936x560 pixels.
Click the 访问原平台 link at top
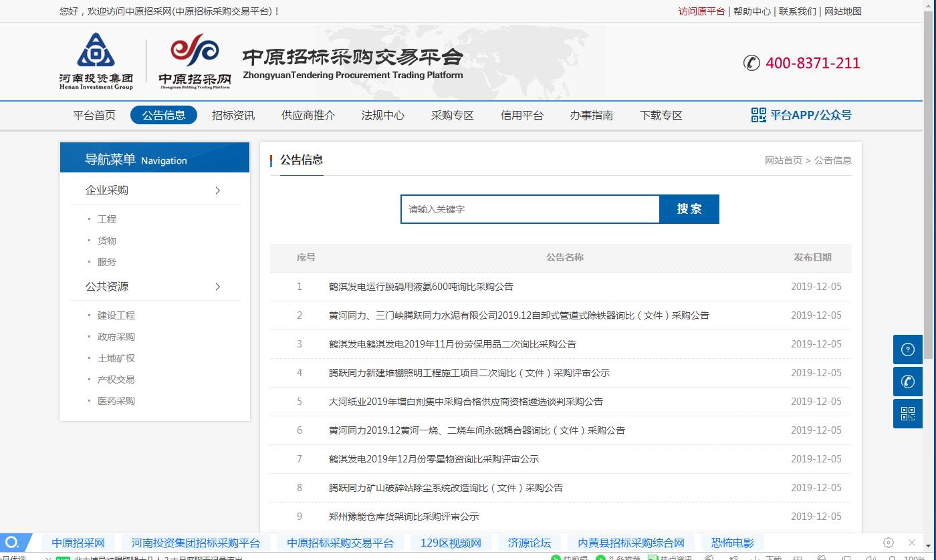[x=701, y=11]
